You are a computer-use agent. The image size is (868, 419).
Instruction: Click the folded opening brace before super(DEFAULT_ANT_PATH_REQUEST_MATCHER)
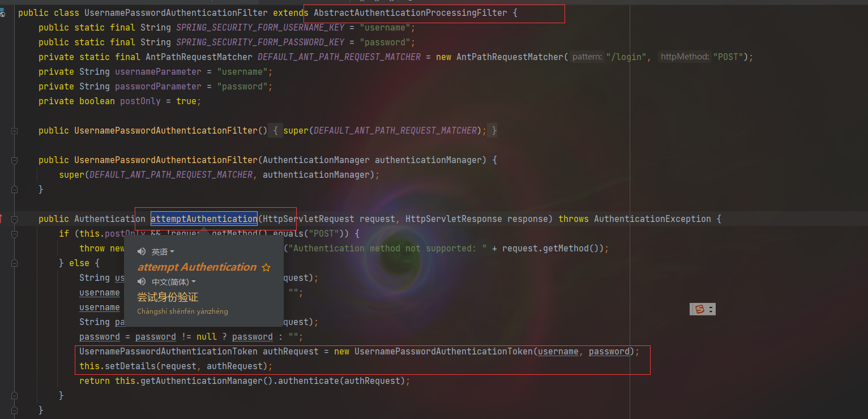(x=275, y=131)
